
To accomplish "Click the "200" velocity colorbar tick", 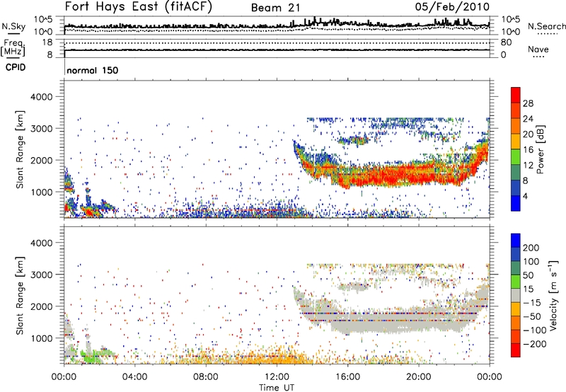I will [x=531, y=248].
